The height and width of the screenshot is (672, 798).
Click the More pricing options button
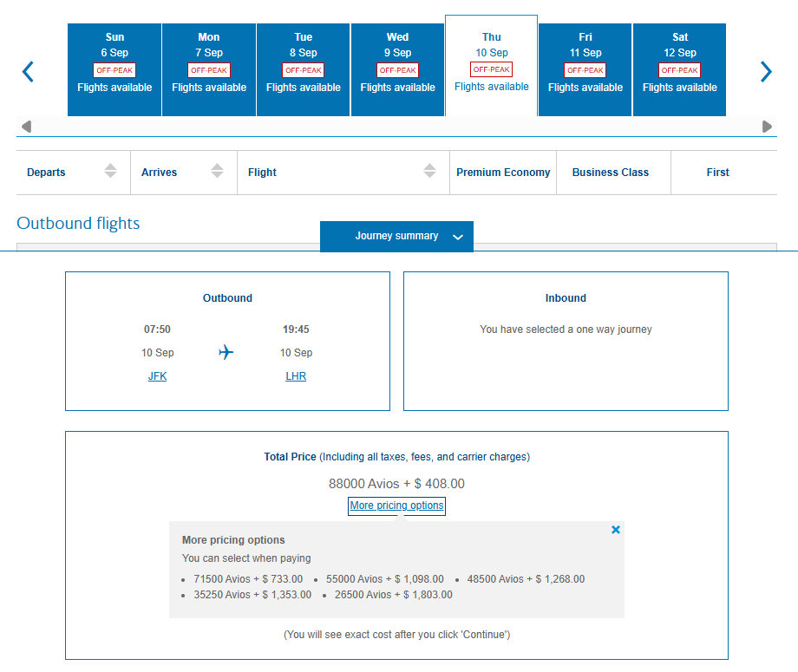(x=396, y=506)
